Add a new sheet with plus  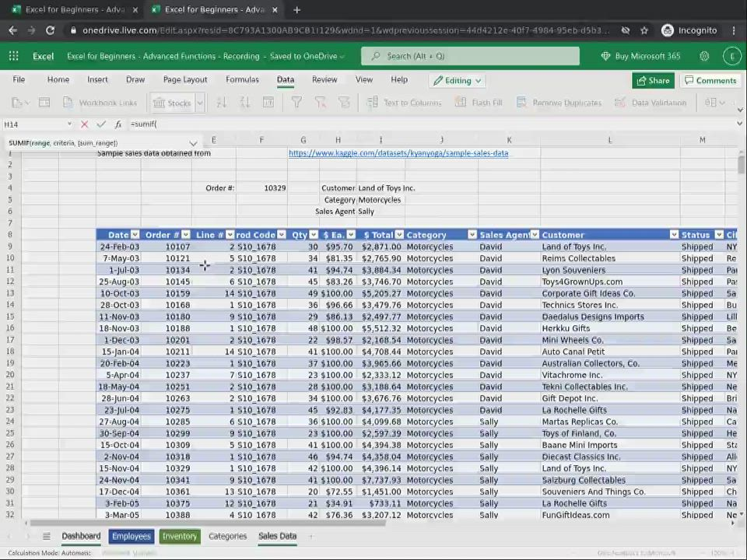pyautogui.click(x=310, y=536)
